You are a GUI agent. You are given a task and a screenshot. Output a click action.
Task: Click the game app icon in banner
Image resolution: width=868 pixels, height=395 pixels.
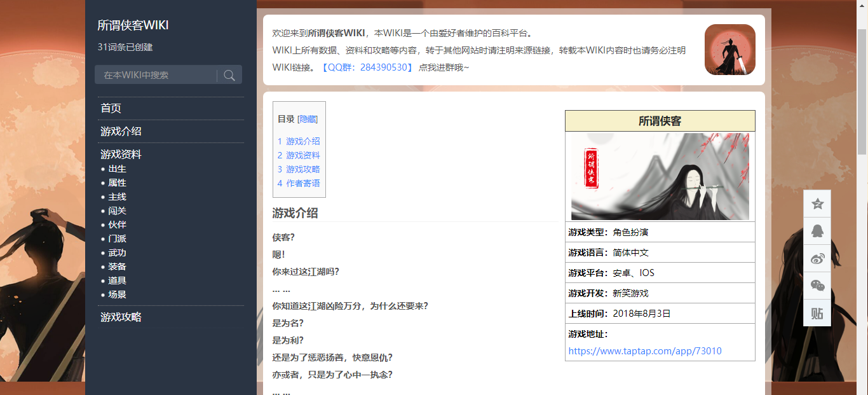[729, 50]
